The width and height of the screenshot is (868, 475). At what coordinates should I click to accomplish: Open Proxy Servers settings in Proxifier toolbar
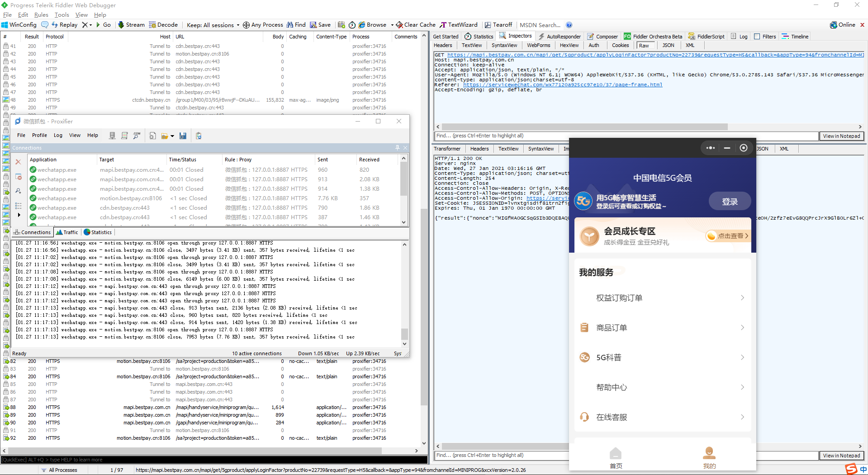point(112,136)
